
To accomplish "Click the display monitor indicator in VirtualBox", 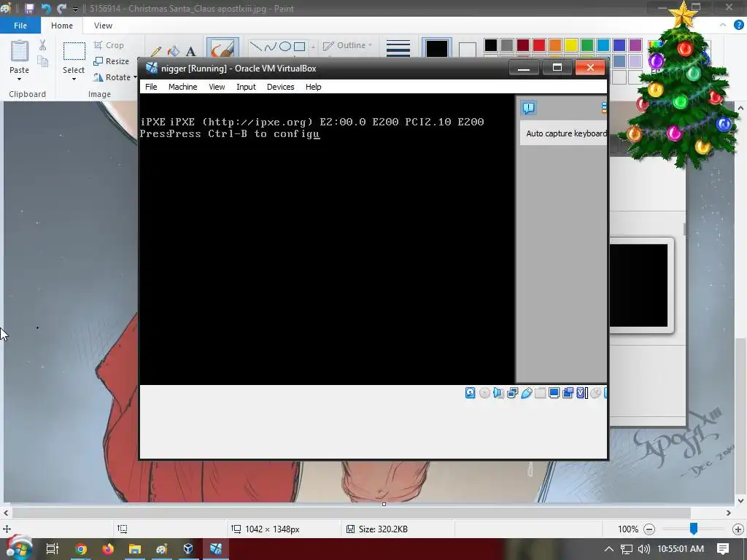I will [x=554, y=393].
